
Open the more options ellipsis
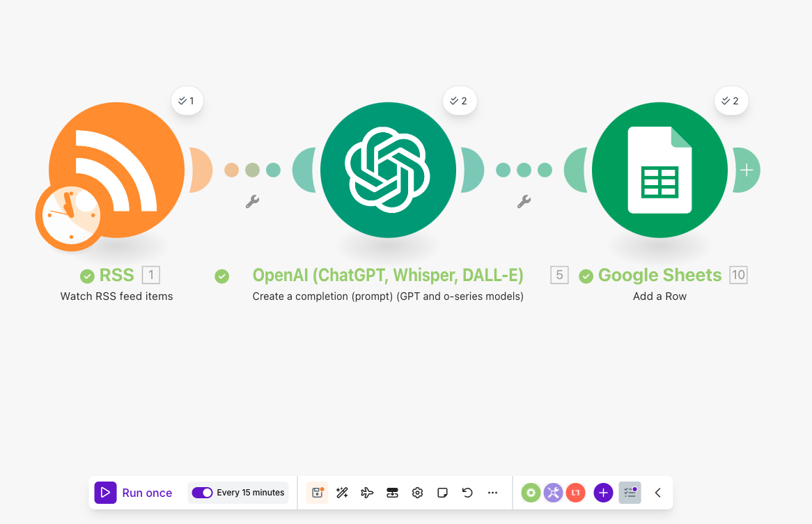[492, 493]
